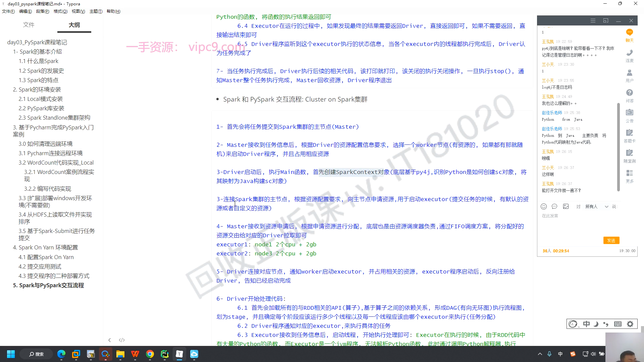Open the chat window hamburger menu
This screenshot has height=362, width=644.
pyautogui.click(x=593, y=21)
